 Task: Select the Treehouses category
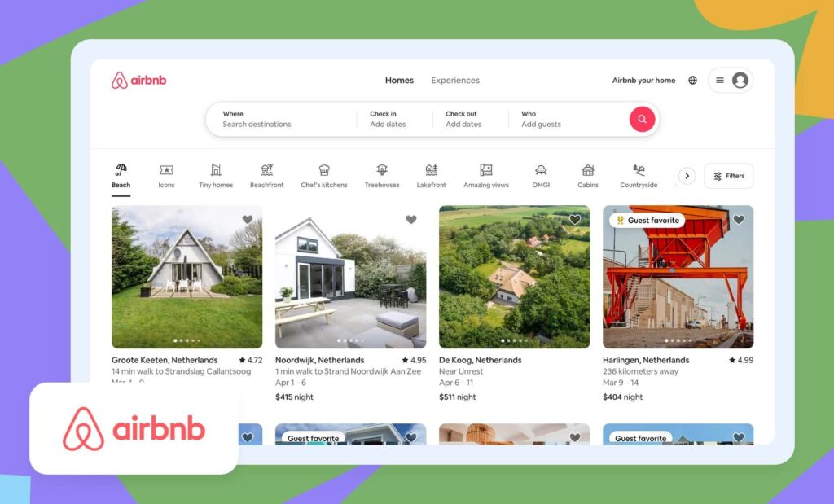pos(382,176)
